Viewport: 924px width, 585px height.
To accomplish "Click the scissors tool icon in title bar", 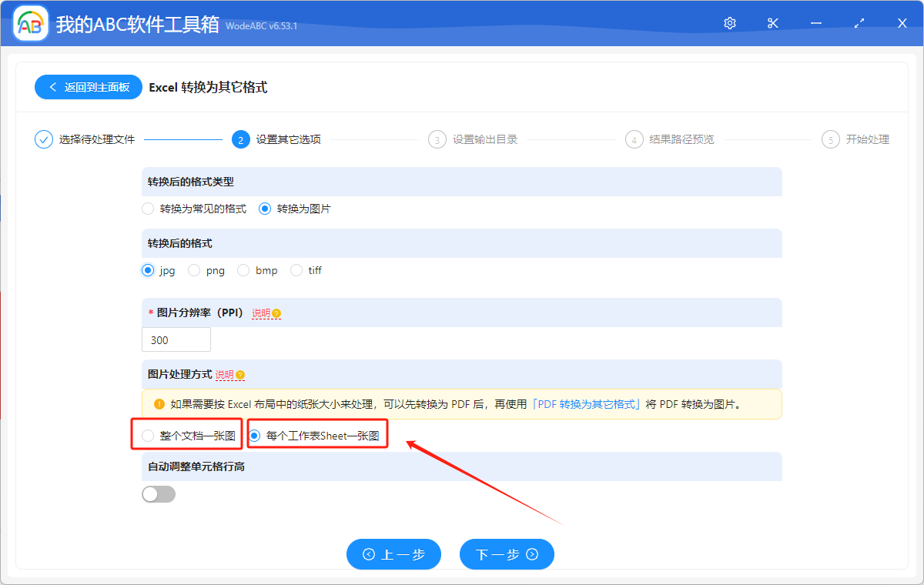I will click(x=772, y=22).
